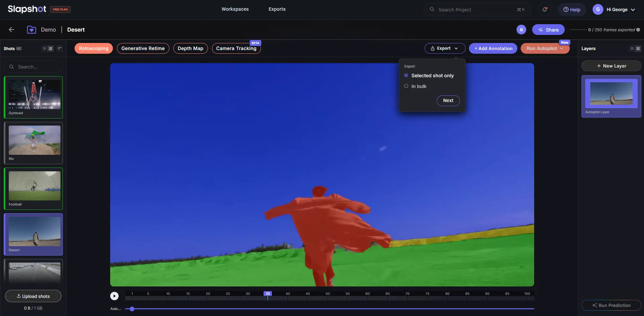Click the Demo project folder icon
This screenshot has width=644, height=316.
31,30
